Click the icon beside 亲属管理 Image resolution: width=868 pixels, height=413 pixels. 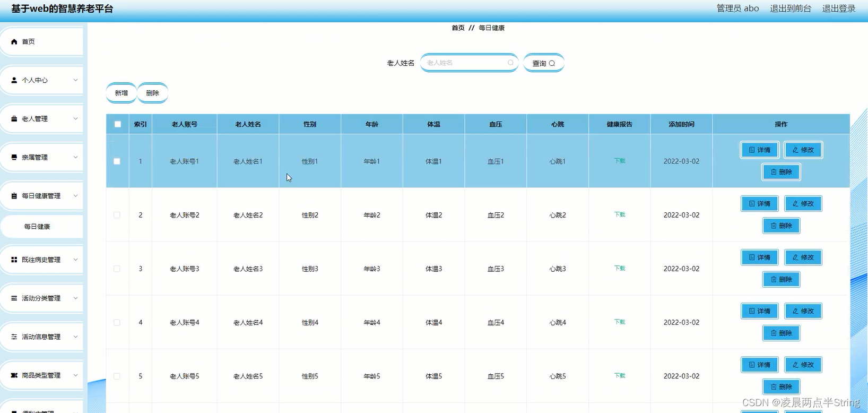[x=14, y=157]
